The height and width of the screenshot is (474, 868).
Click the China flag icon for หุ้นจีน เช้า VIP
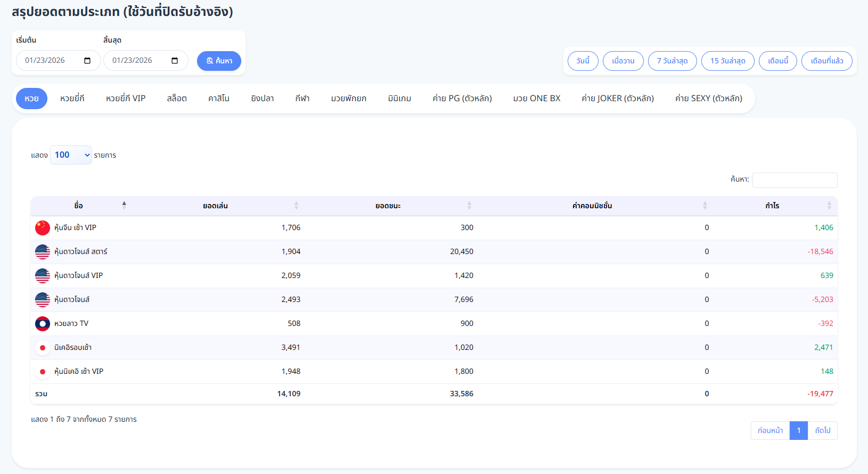[x=43, y=228]
